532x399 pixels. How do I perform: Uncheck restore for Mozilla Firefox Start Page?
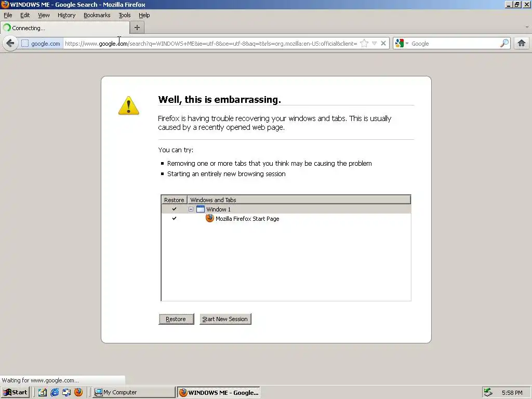pyautogui.click(x=175, y=218)
